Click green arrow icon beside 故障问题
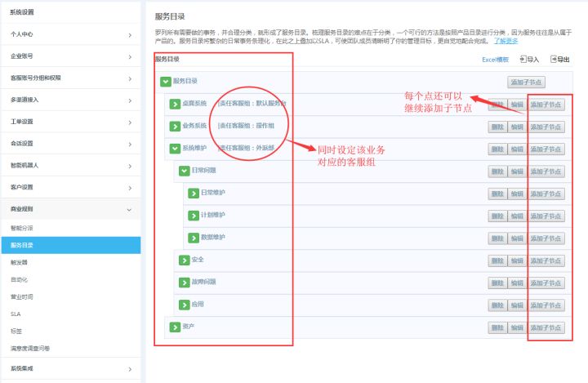Image resolution: width=588 pixels, height=383 pixels. 184,282
